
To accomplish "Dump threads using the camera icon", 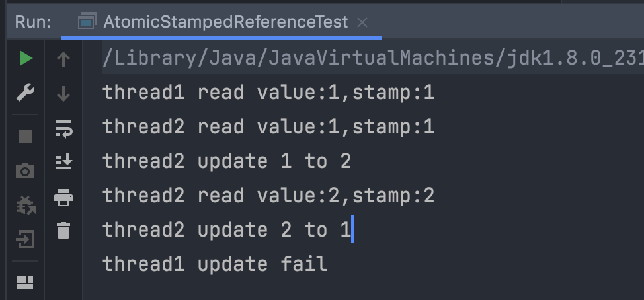I will [25, 170].
